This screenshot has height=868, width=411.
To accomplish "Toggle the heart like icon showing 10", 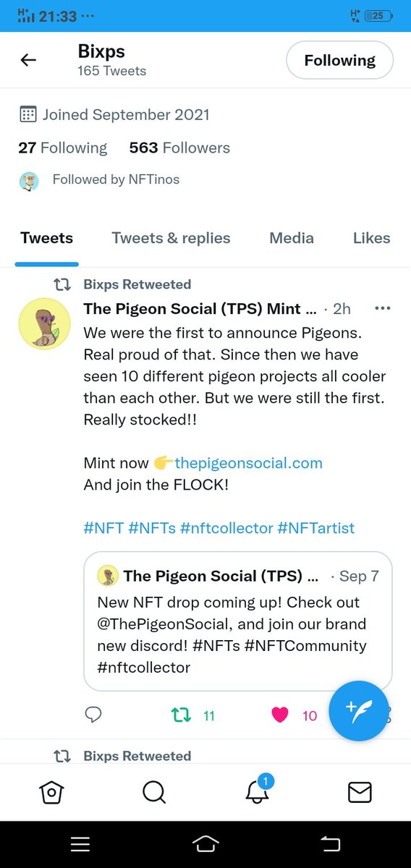I will (x=280, y=715).
